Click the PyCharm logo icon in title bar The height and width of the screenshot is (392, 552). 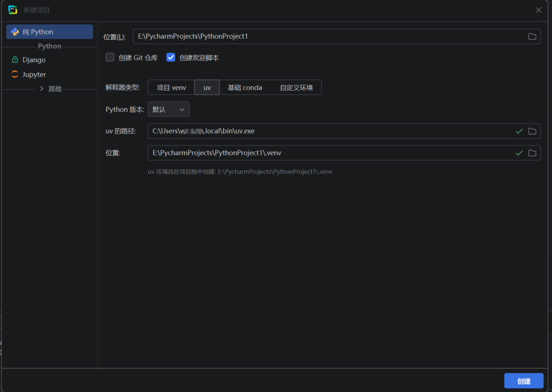pos(13,10)
